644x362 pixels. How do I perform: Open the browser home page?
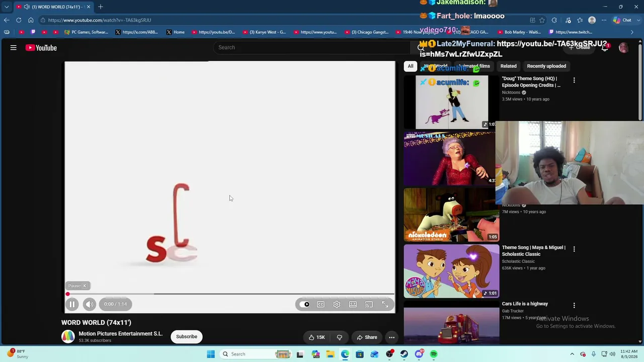click(x=31, y=20)
